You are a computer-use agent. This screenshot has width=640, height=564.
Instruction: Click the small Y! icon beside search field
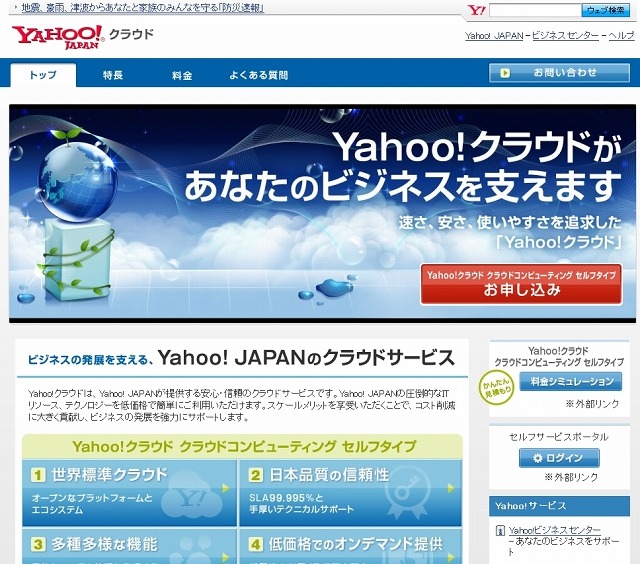(x=476, y=10)
